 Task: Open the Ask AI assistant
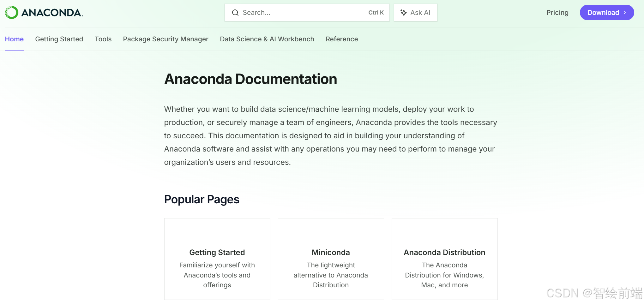click(x=416, y=13)
